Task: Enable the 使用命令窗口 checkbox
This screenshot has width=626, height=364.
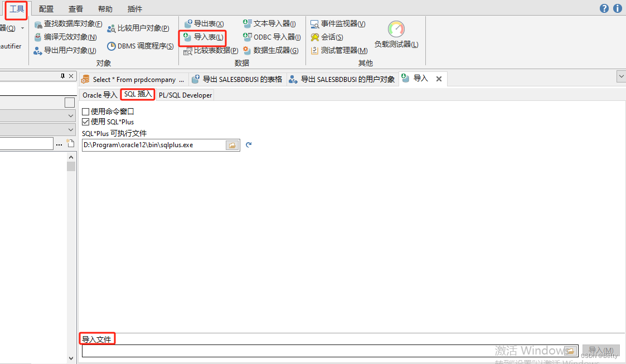Action: 85,111
